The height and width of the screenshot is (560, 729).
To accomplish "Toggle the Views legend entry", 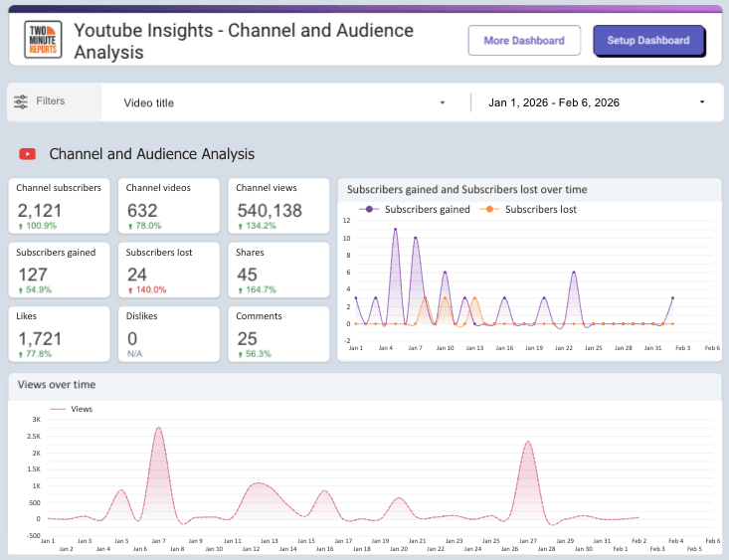I will (72, 409).
